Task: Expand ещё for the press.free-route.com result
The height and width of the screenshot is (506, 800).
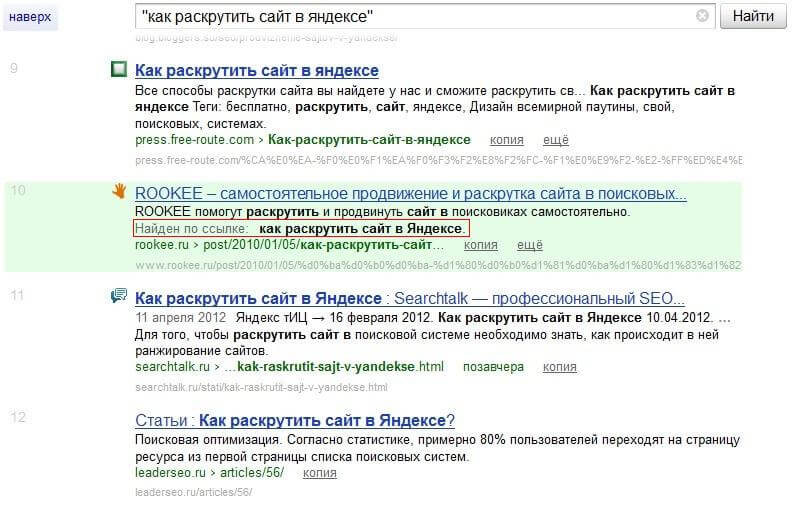Action: 556,139
